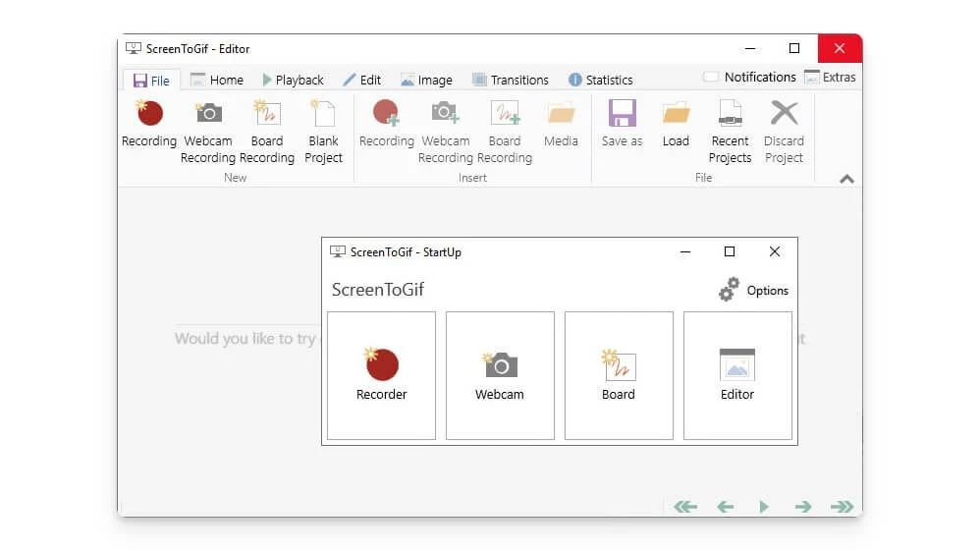
Task: Open the Notifications panel
Action: coord(749,77)
